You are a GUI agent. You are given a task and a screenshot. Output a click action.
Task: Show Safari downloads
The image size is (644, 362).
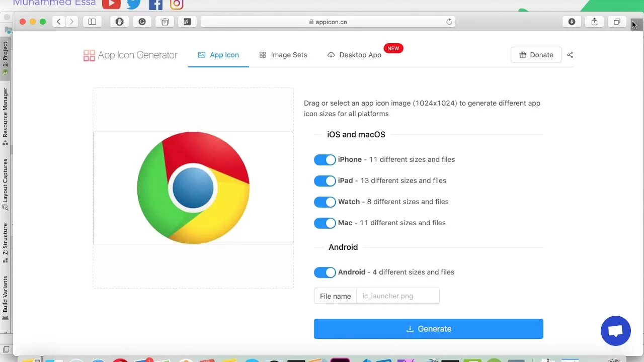pos(572,22)
